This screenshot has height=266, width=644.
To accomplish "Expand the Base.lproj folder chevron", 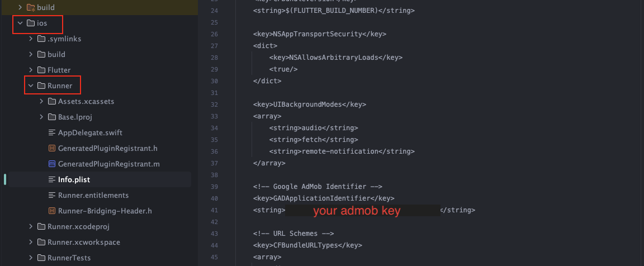I will coord(41,117).
